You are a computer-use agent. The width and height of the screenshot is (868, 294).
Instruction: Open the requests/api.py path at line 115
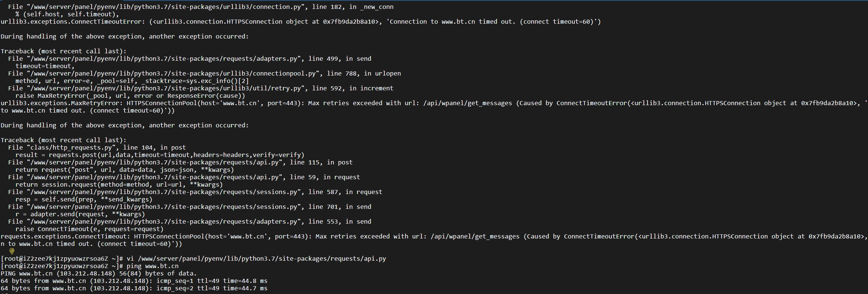tap(154, 163)
